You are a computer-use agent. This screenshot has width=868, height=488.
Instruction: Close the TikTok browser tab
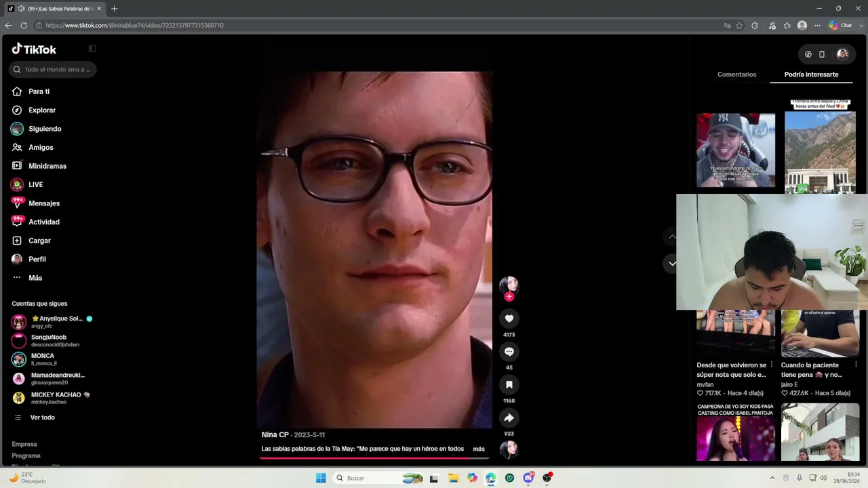coord(99,9)
